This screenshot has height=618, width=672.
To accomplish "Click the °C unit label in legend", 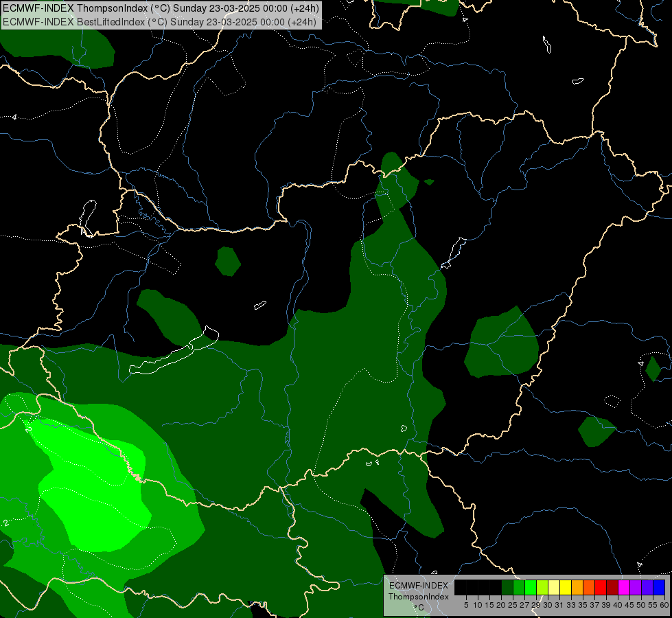I will tap(419, 608).
